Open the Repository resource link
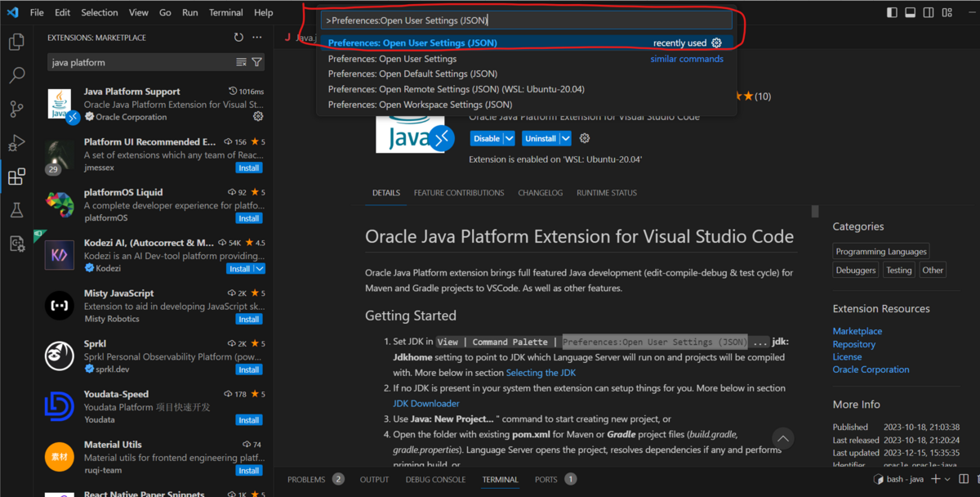 click(854, 344)
